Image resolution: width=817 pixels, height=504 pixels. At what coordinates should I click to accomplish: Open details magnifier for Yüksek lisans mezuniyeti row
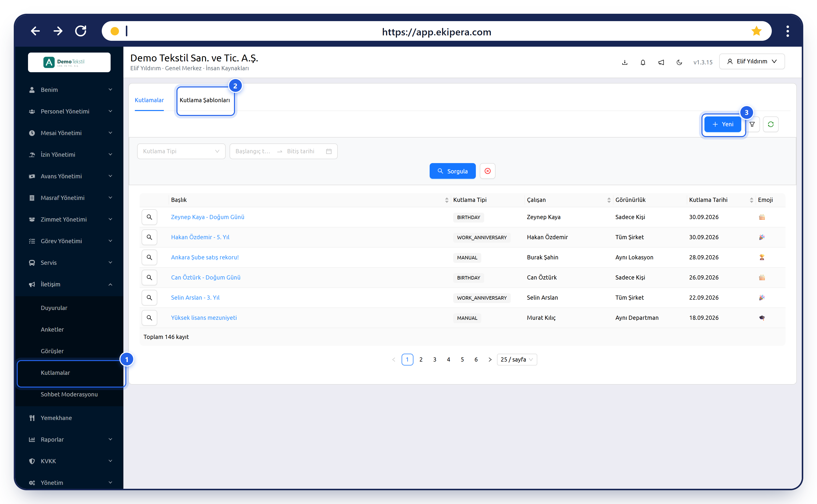coord(149,318)
